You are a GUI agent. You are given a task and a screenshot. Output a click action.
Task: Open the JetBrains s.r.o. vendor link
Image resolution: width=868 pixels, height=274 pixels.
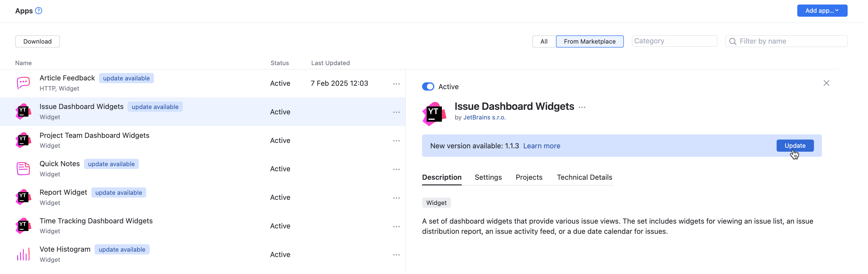click(x=484, y=117)
